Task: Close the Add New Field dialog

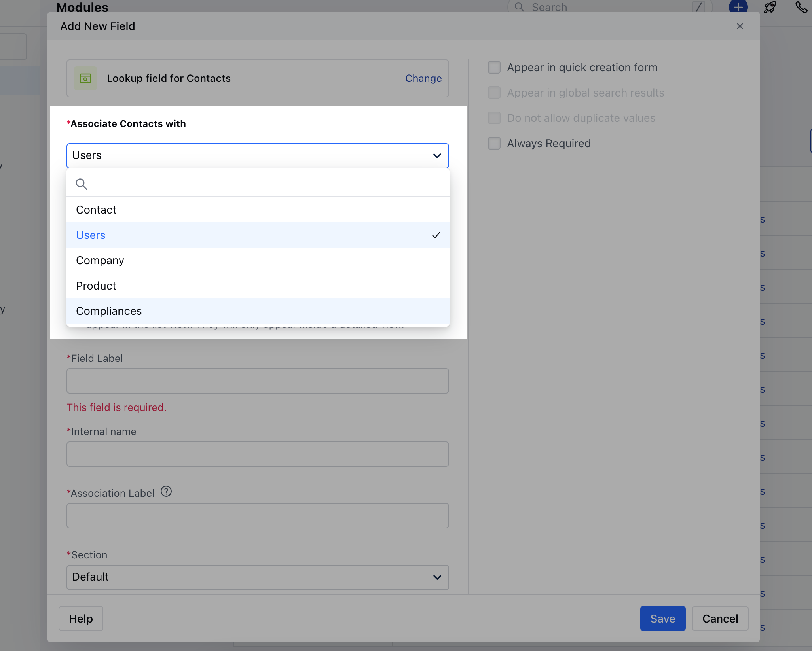Action: pyautogui.click(x=740, y=26)
